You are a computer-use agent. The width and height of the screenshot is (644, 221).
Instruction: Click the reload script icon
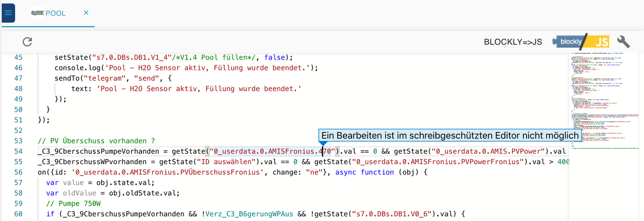[28, 41]
